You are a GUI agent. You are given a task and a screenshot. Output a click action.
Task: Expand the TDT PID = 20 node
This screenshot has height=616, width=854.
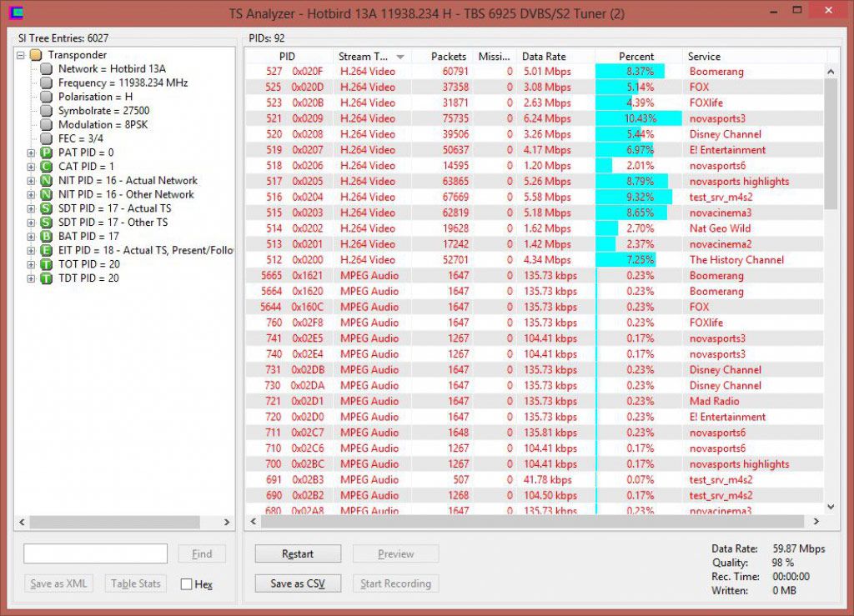[x=32, y=278]
